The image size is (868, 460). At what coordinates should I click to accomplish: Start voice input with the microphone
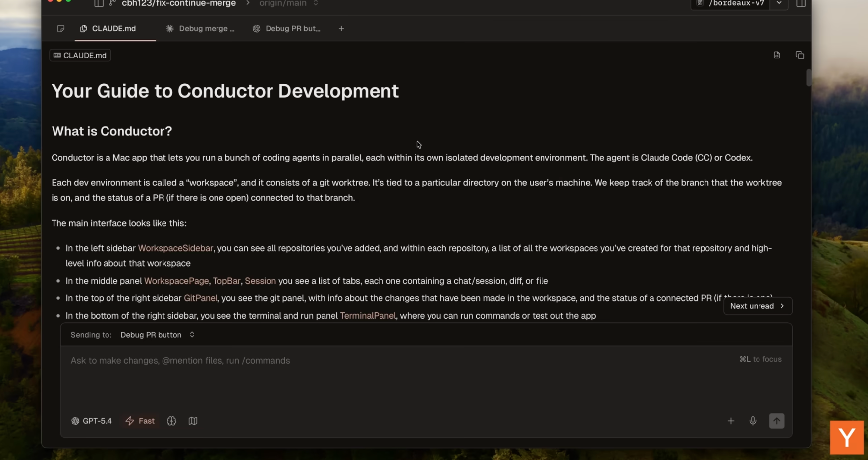click(753, 421)
